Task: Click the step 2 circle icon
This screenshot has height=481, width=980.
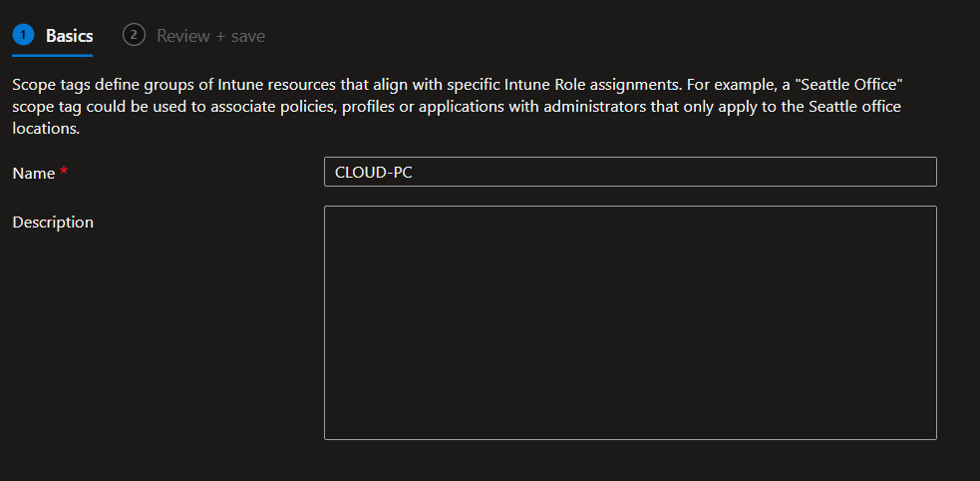Action: [x=133, y=35]
